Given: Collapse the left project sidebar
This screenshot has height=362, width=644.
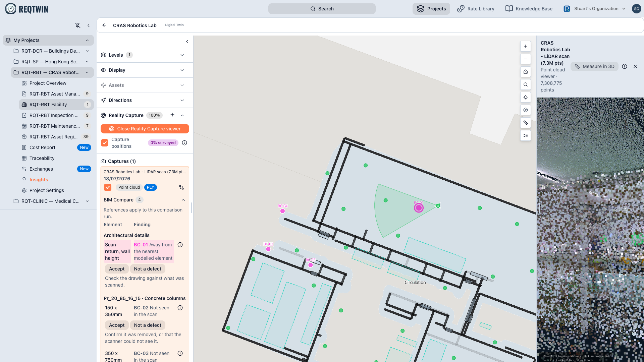Looking at the screenshot, I should (x=89, y=25).
